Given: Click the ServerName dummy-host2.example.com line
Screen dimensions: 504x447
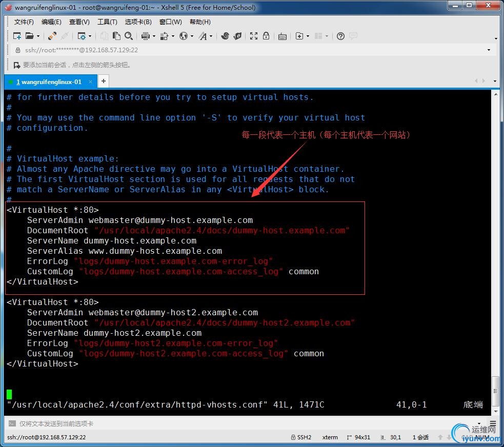Looking at the screenshot, I should 114,333.
